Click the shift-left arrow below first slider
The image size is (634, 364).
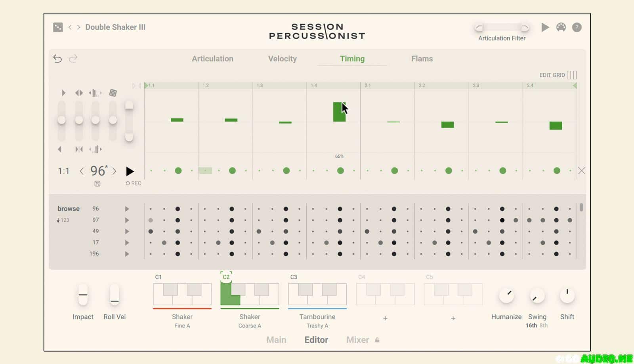tap(60, 149)
